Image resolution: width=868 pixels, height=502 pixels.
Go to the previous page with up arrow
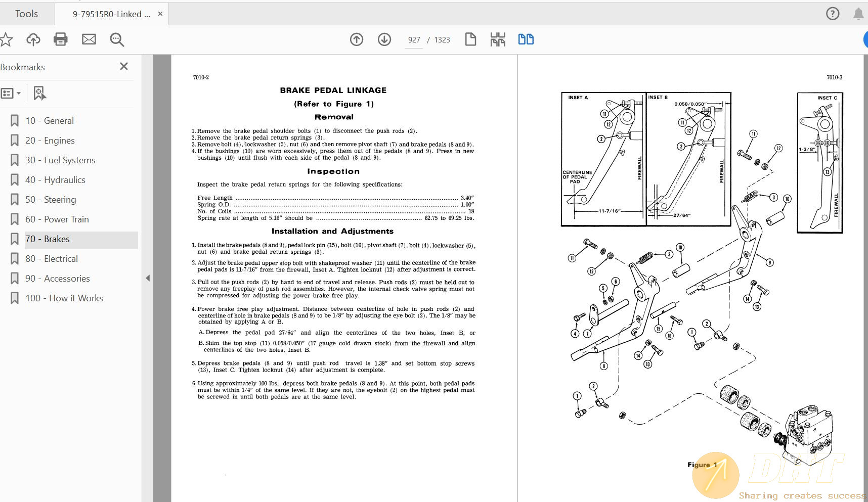click(x=357, y=39)
